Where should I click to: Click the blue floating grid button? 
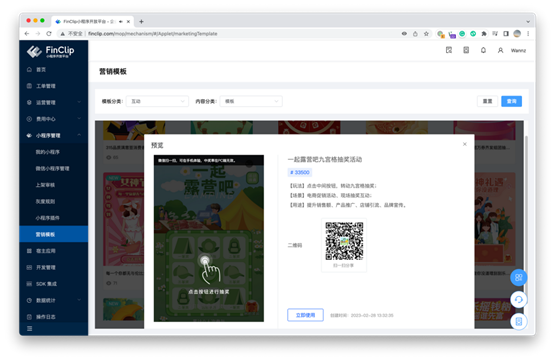519,277
